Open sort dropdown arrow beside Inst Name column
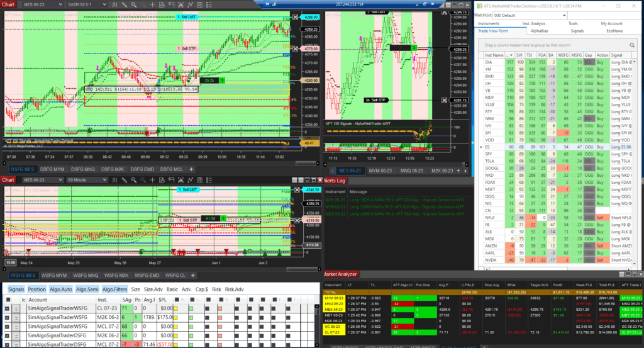The image size is (644, 348). 511,55
